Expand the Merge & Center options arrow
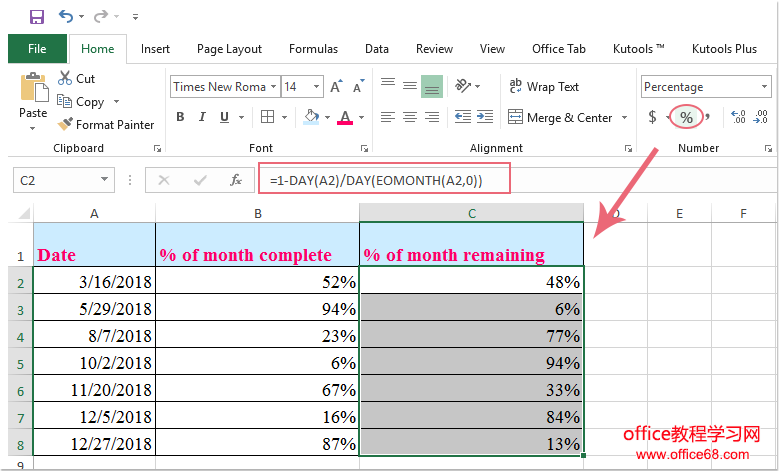 (624, 118)
